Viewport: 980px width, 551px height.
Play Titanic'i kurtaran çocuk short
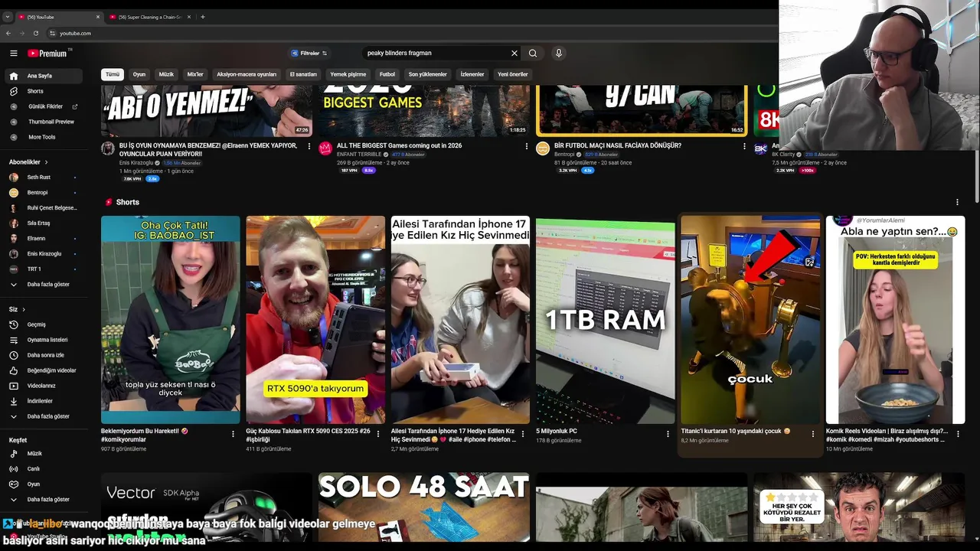click(750, 320)
